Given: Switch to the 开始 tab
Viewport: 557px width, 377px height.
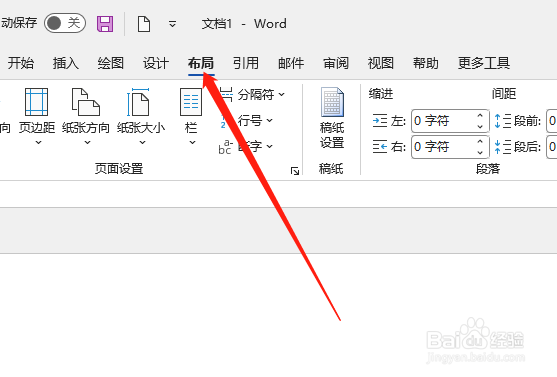Looking at the screenshot, I should 21,63.
